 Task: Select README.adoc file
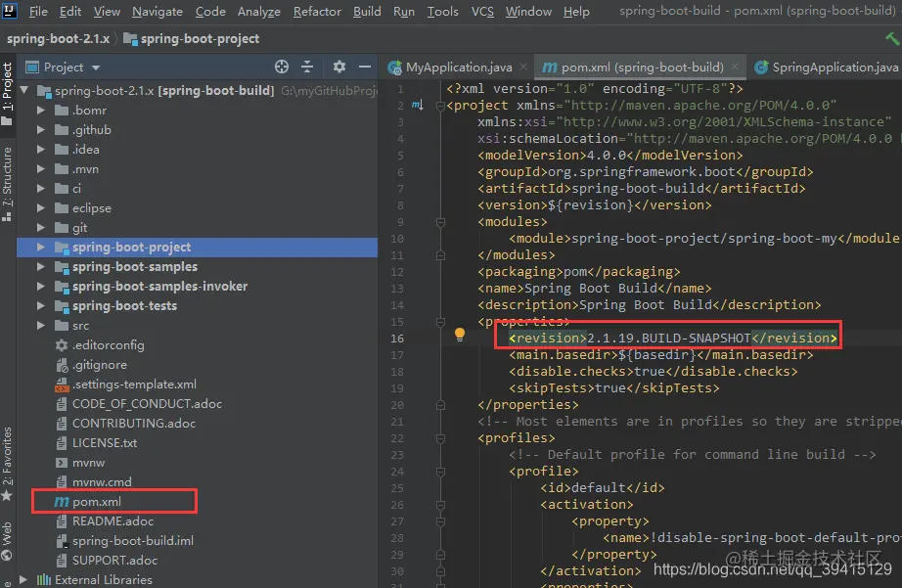point(113,521)
